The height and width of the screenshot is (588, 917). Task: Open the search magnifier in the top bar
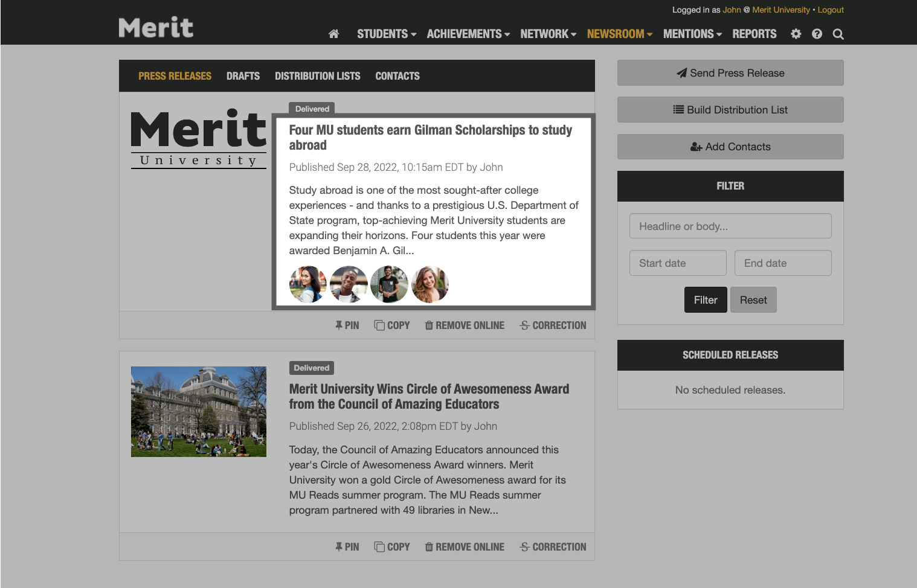[838, 34]
